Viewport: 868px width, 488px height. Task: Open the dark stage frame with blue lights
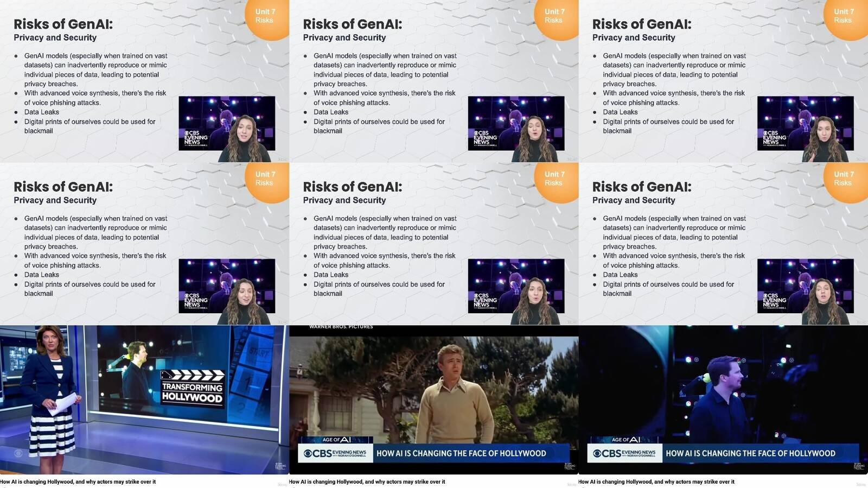[x=723, y=400]
